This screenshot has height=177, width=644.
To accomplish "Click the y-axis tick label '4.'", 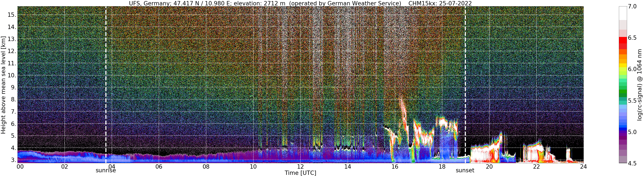I will 13,148.
